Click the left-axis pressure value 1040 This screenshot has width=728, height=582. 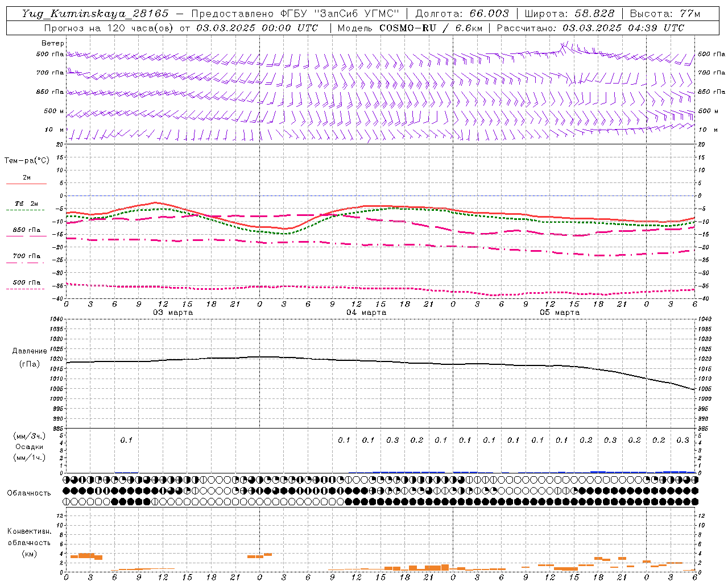[x=57, y=319]
